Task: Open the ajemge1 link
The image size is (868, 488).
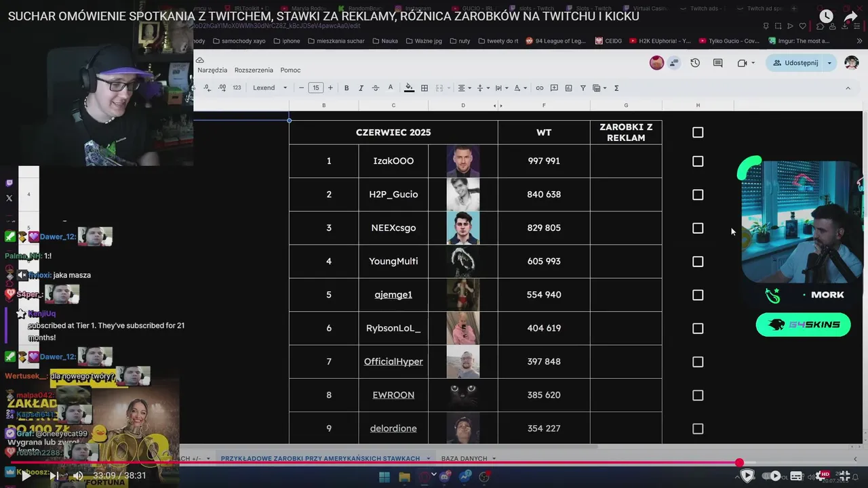Action: 393,295
